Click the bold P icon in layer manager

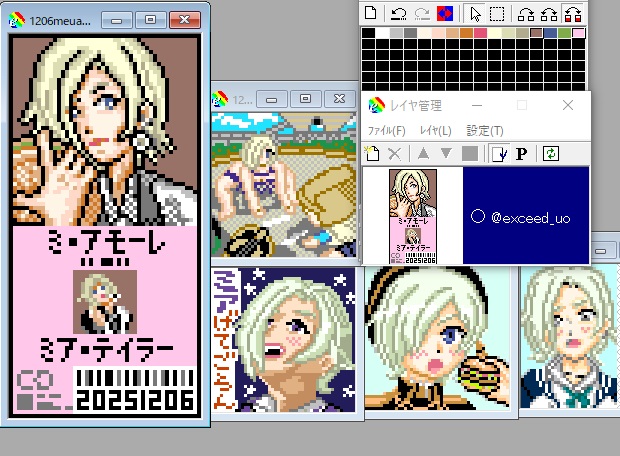click(522, 153)
